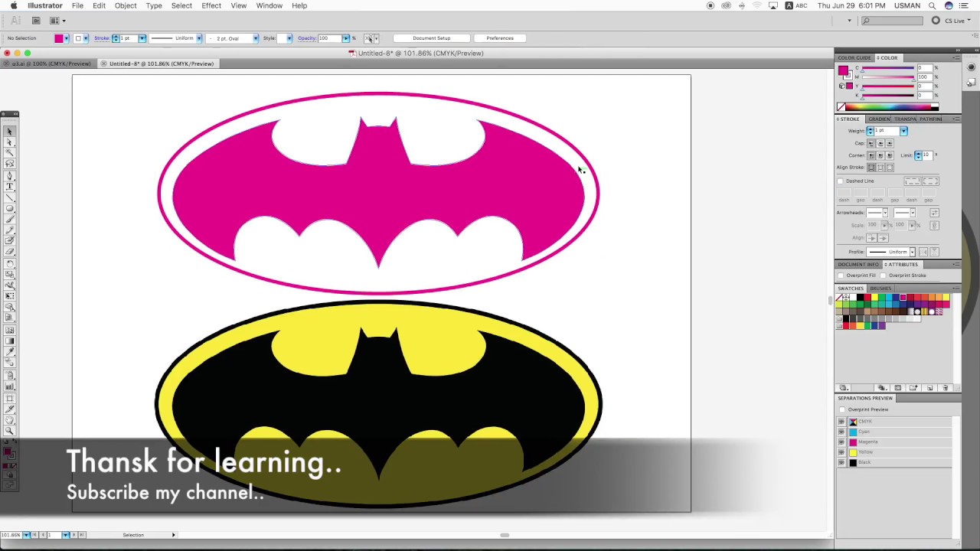The height and width of the screenshot is (551, 980).
Task: Hide the Cyan separation
Action: pyautogui.click(x=841, y=432)
